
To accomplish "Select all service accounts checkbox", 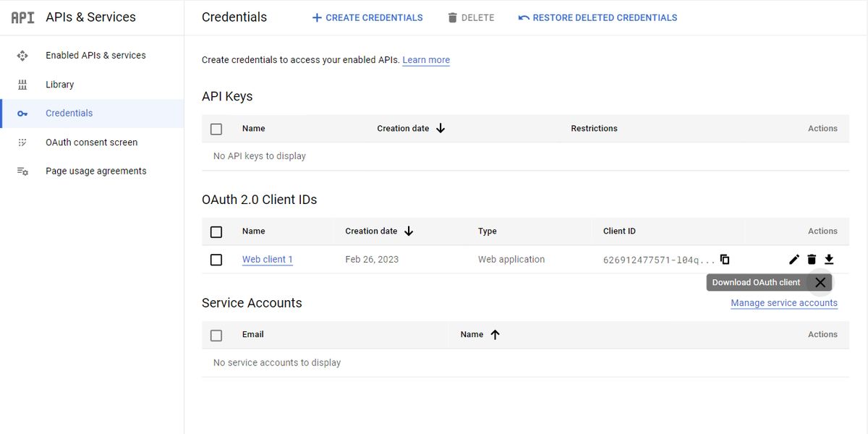I will coord(216,336).
